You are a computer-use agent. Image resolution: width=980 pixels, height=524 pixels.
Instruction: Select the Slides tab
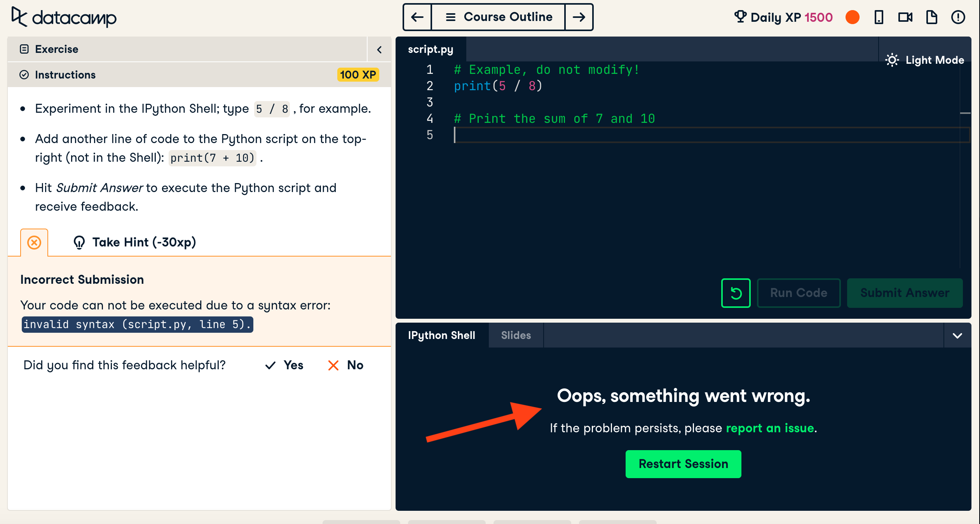click(515, 335)
